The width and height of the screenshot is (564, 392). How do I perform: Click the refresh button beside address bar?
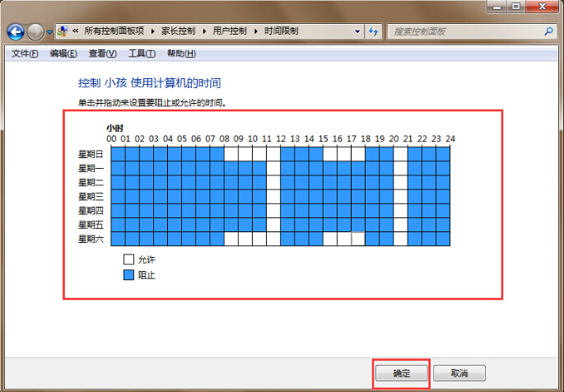point(374,30)
